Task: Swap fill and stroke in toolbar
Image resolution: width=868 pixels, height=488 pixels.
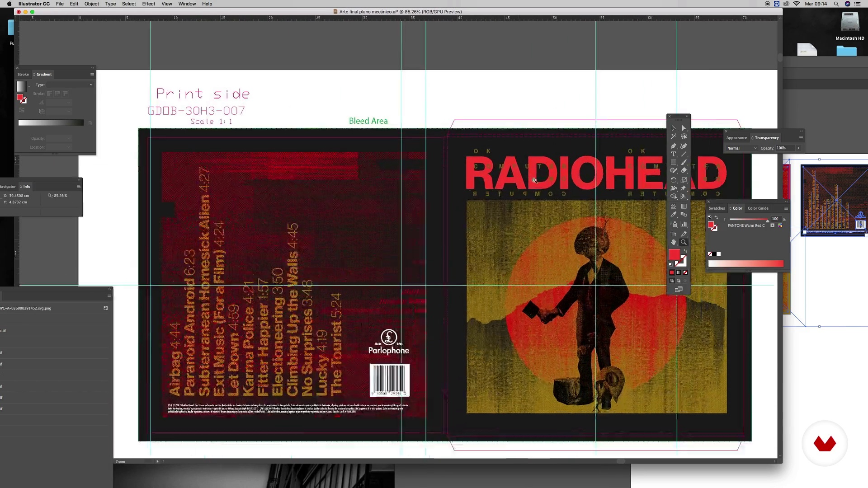Action: [685, 251]
